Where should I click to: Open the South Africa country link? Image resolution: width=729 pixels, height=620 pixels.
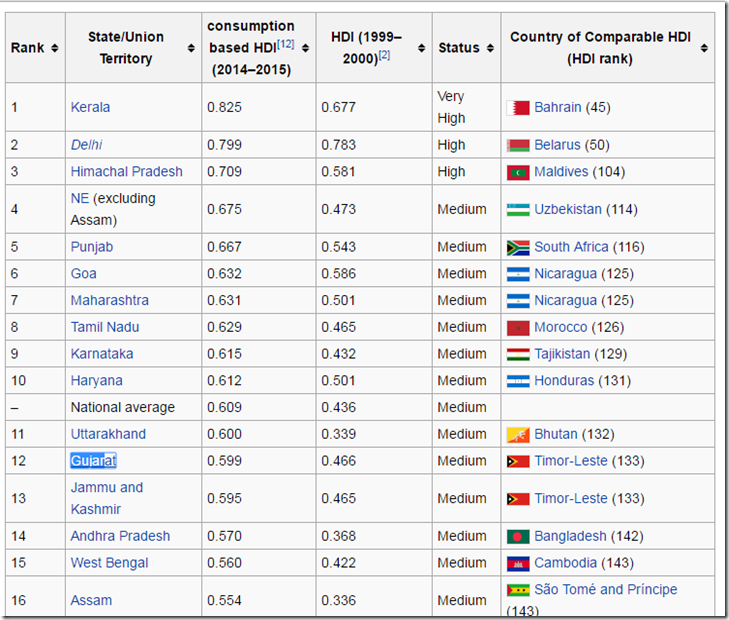(x=571, y=247)
